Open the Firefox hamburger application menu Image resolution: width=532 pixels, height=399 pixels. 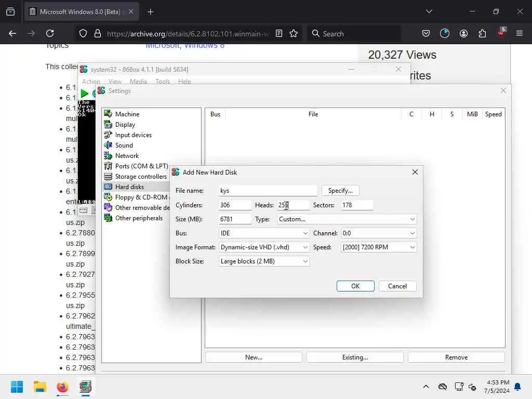(x=520, y=33)
